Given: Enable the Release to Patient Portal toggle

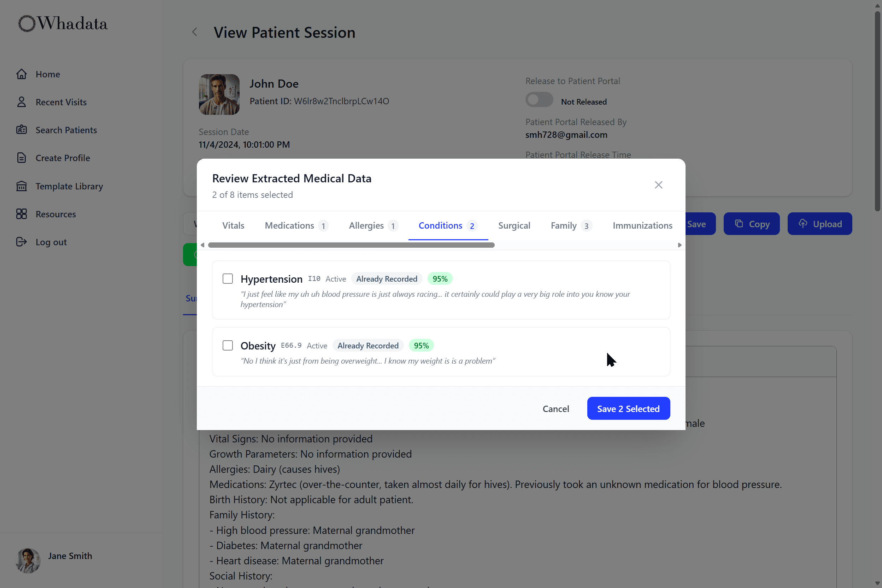Looking at the screenshot, I should point(539,99).
